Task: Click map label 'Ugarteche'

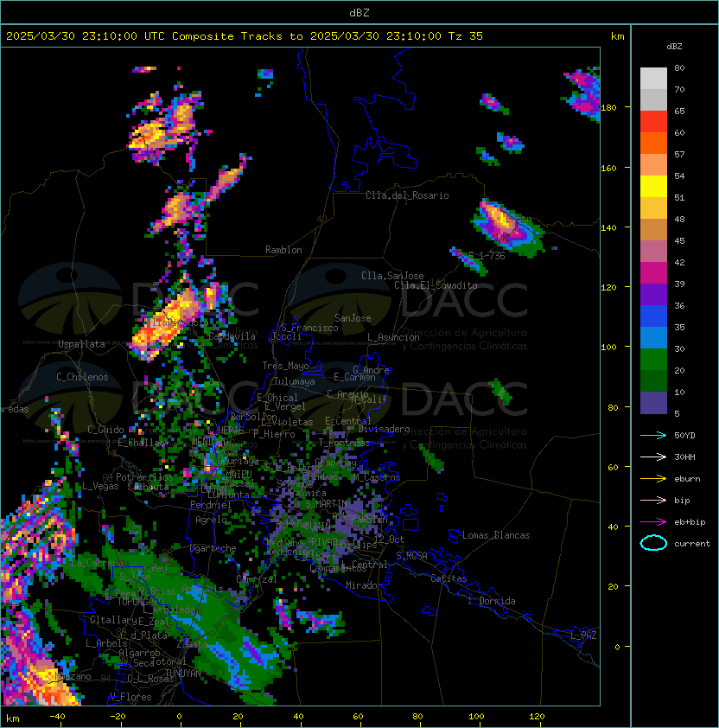Action: (213, 548)
